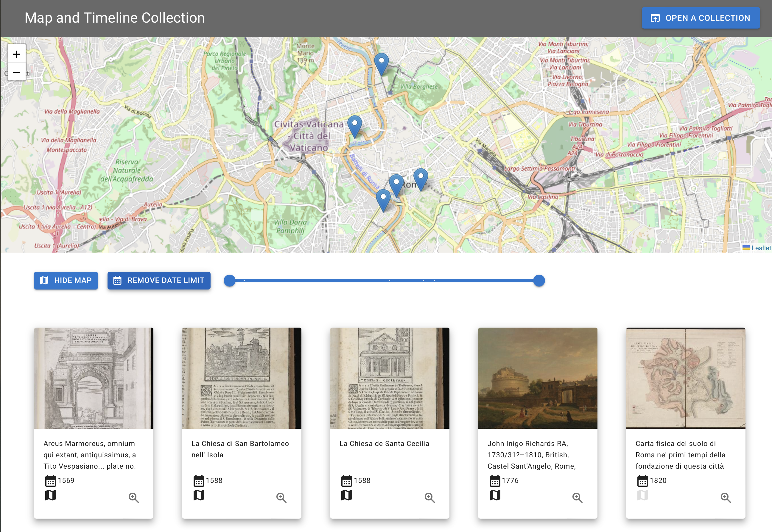Hide the map view
The image size is (772, 532).
(66, 280)
